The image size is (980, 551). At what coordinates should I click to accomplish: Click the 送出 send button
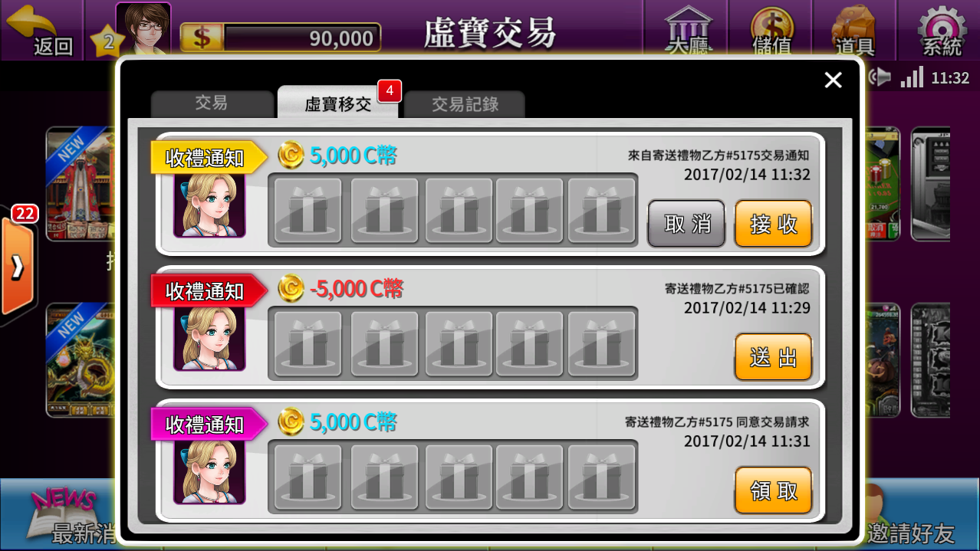774,357
